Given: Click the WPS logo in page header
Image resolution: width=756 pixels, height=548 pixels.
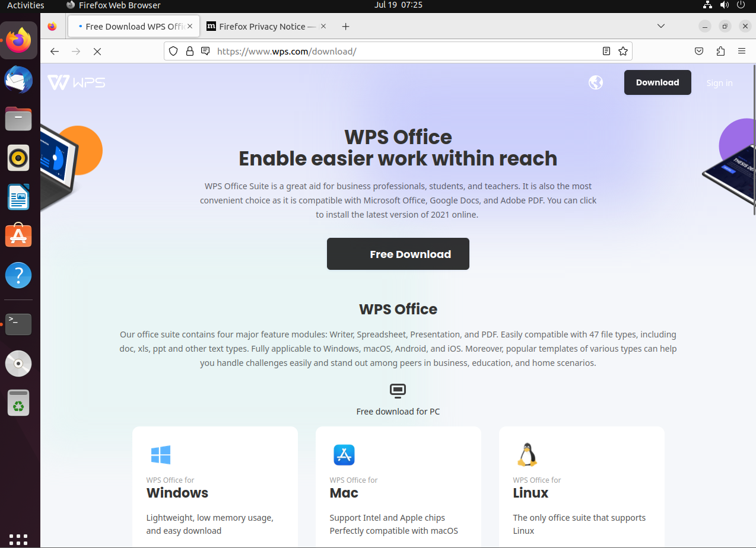Looking at the screenshot, I should click(76, 82).
